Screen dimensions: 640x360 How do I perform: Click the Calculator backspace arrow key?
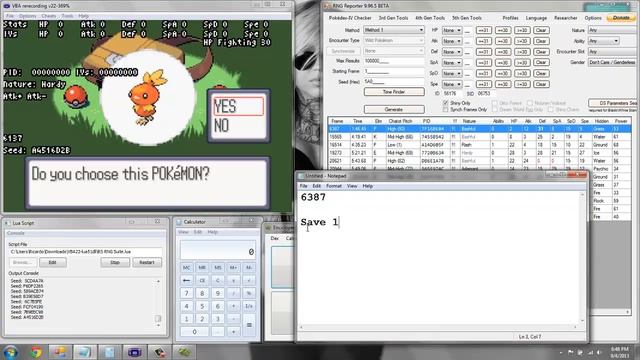187,280
